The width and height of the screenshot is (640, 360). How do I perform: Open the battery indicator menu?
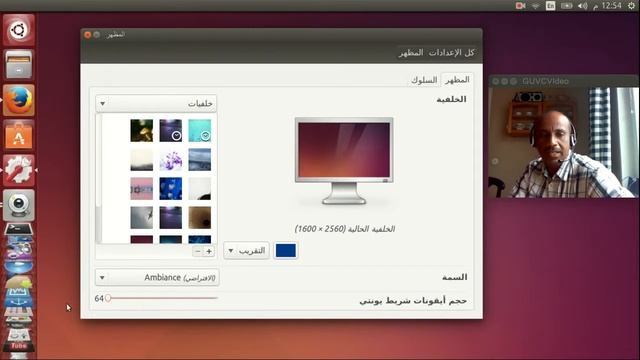pyautogui.click(x=567, y=6)
